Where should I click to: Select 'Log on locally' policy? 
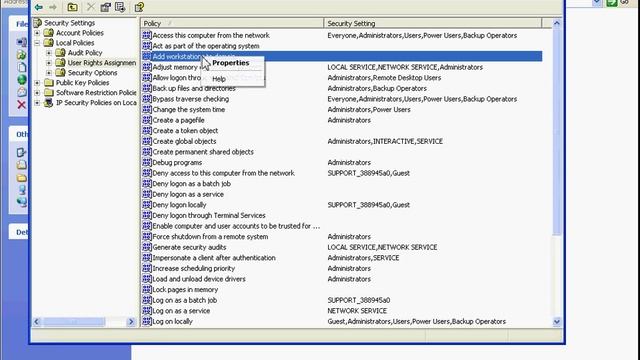point(172,322)
